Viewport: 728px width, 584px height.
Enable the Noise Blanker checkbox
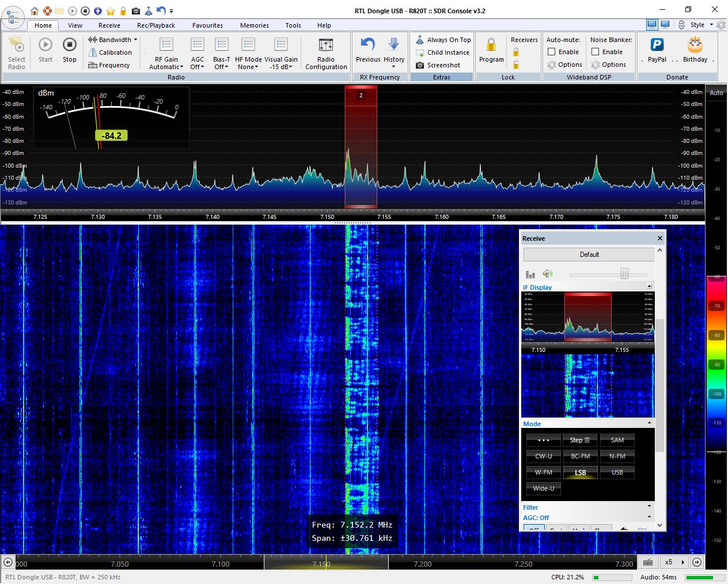point(595,52)
